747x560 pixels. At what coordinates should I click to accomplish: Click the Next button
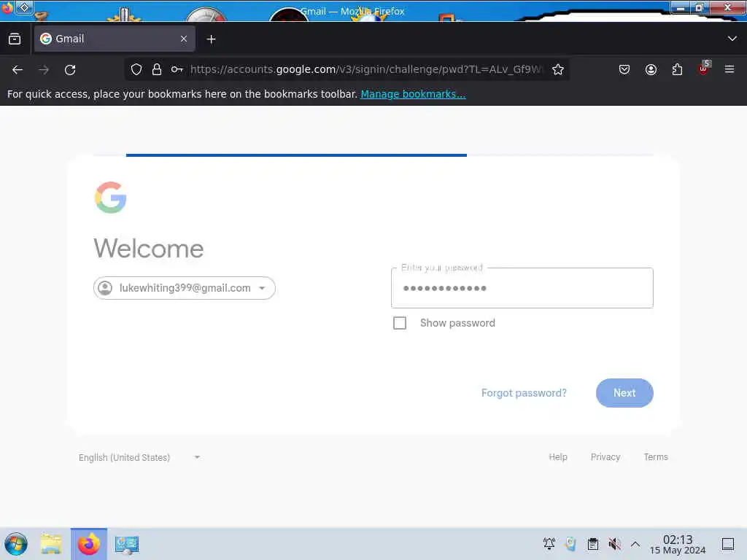(x=624, y=393)
